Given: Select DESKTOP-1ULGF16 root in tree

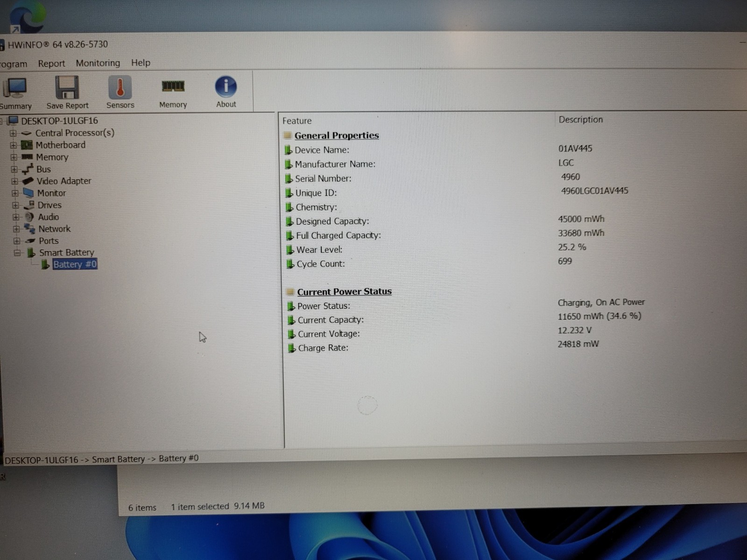Looking at the screenshot, I should 59,121.
